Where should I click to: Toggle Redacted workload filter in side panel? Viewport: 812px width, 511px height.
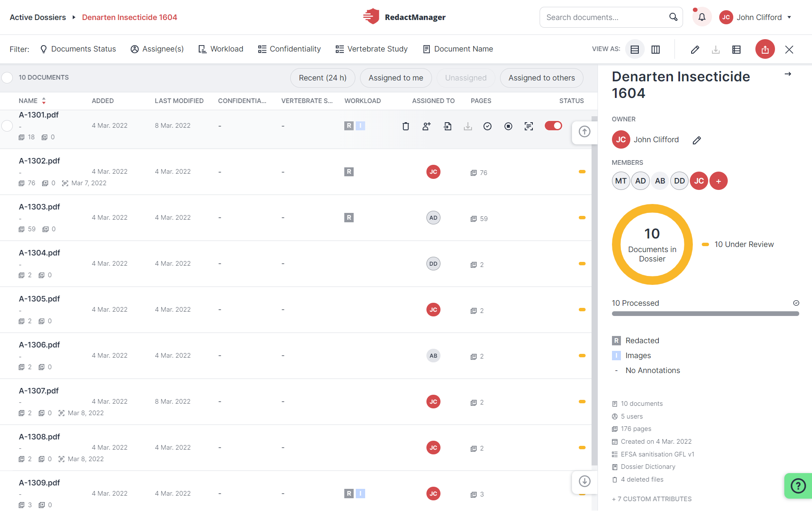pyautogui.click(x=635, y=341)
